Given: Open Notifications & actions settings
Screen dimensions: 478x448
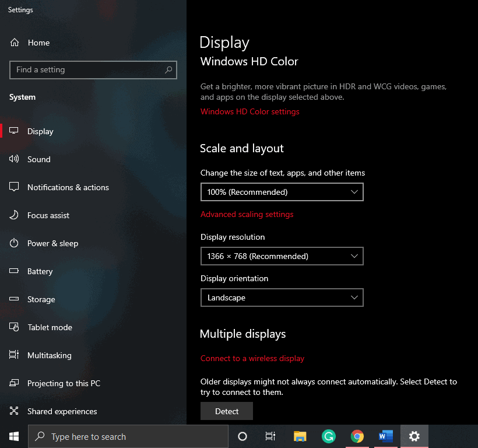Looking at the screenshot, I should click(x=68, y=187).
